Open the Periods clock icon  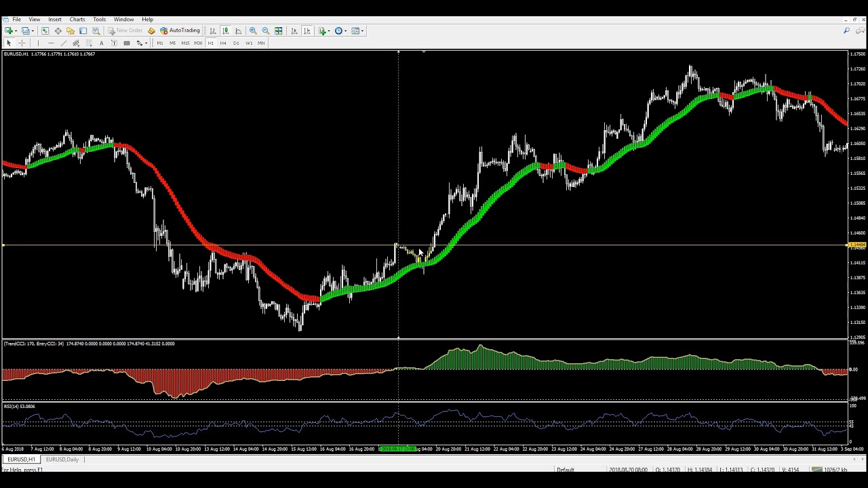point(338,30)
